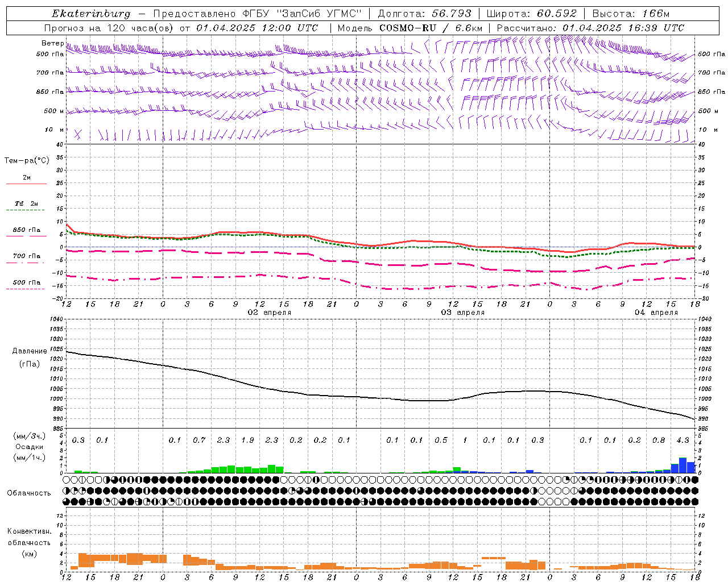The image size is (728, 582).
Task: Click the 'Модель COSMO-RU / 6.6км' text
Action: [410, 28]
